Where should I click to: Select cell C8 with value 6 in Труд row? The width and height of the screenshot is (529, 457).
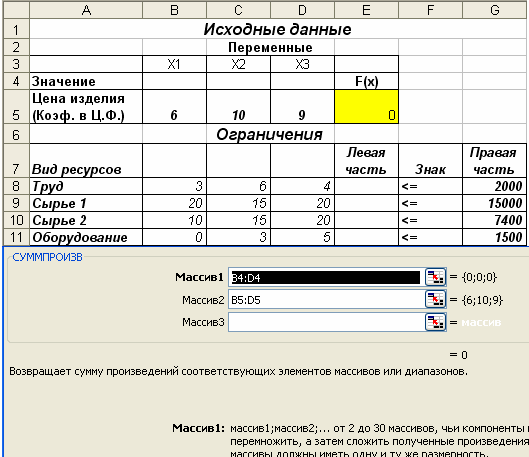[x=238, y=186]
